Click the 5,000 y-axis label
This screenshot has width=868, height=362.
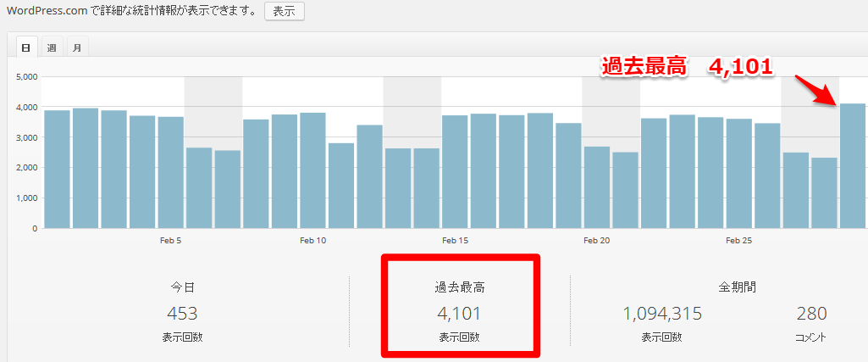click(27, 76)
